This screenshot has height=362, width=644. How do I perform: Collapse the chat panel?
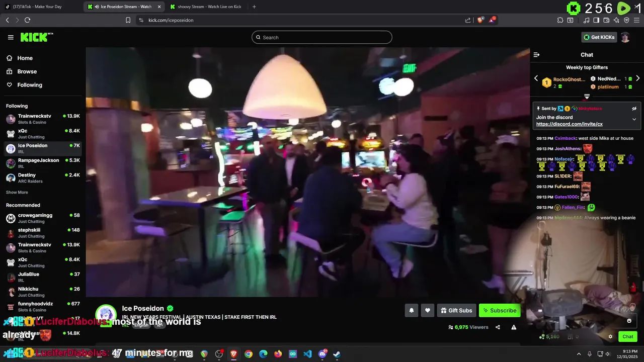click(x=536, y=55)
